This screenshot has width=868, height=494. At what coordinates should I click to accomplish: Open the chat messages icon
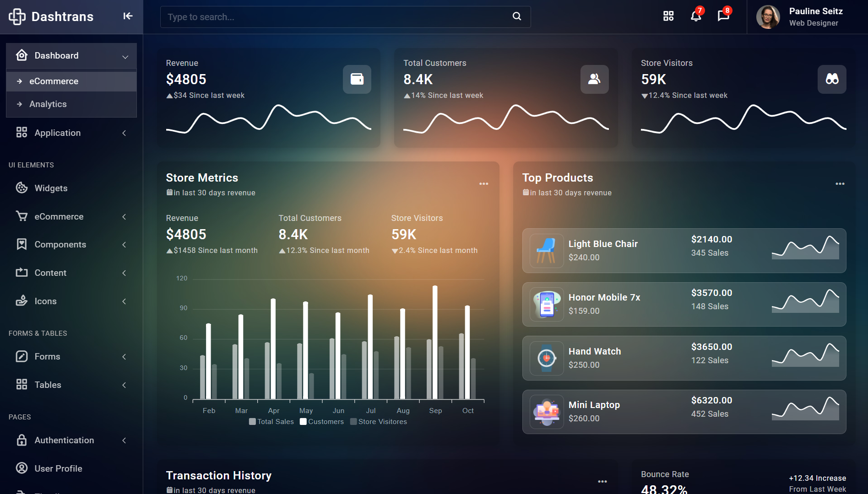(x=723, y=16)
